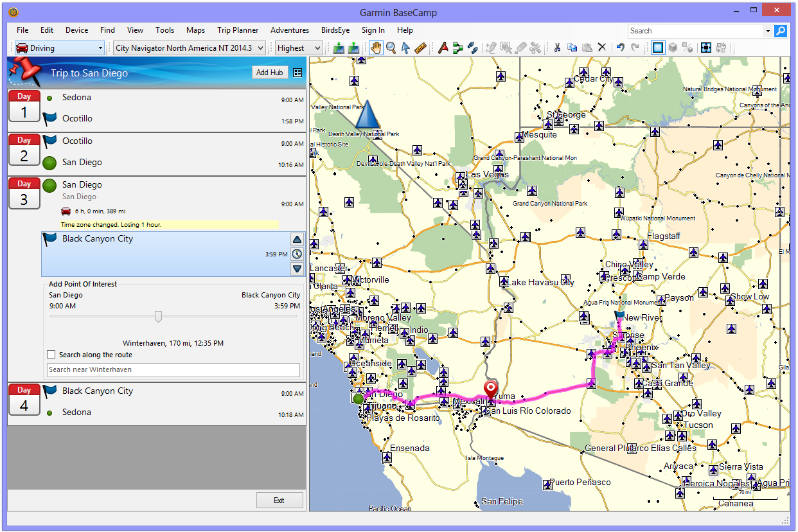Image resolution: width=798 pixels, height=532 pixels.
Task: Select the Pan hand tool
Action: [x=376, y=48]
